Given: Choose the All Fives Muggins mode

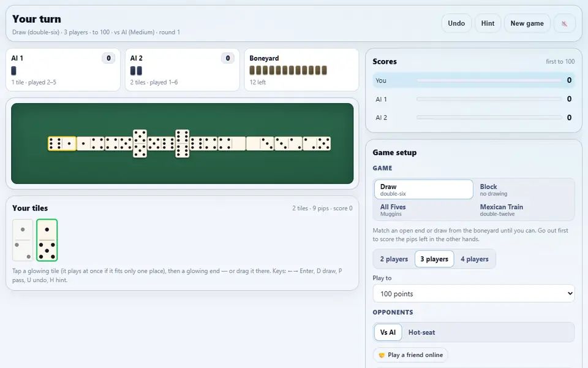Looking at the screenshot, I should 424,210.
